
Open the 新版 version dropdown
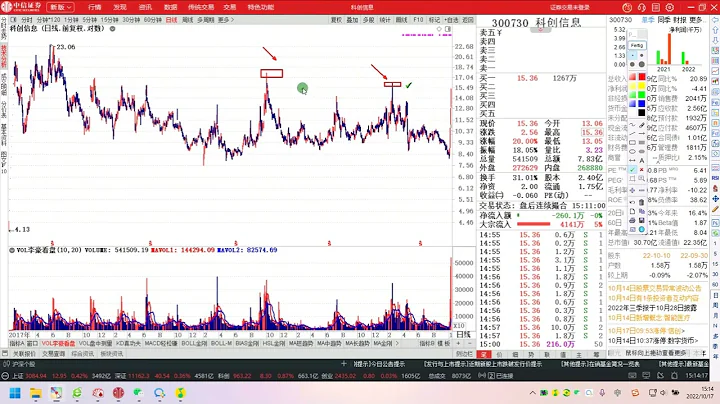(x=61, y=7)
